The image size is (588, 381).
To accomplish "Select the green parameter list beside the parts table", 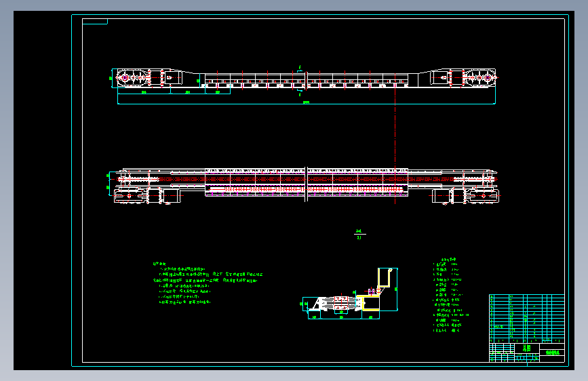I will pos(450,295).
